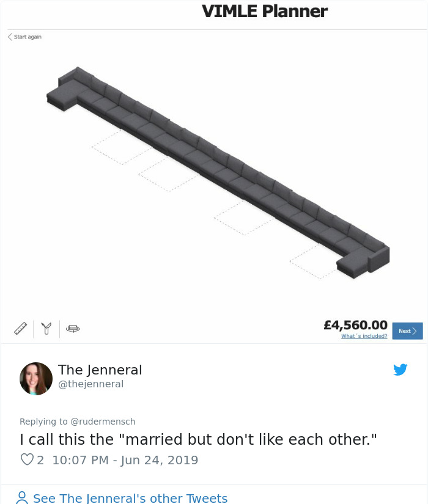Click the @thejenneral handle

[x=90, y=384]
